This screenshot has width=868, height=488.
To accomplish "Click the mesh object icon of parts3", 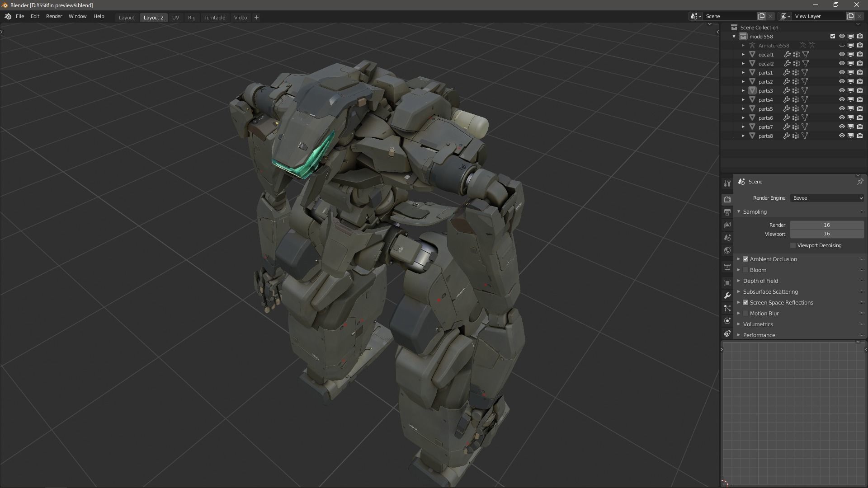I will 752,90.
